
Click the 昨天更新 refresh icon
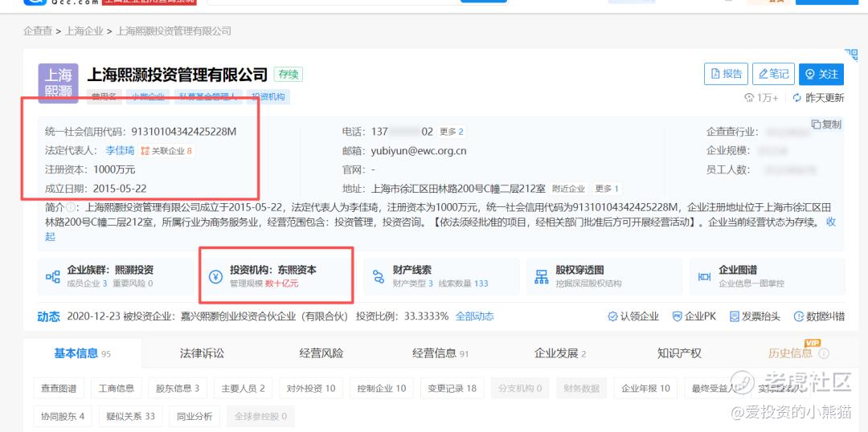797,98
